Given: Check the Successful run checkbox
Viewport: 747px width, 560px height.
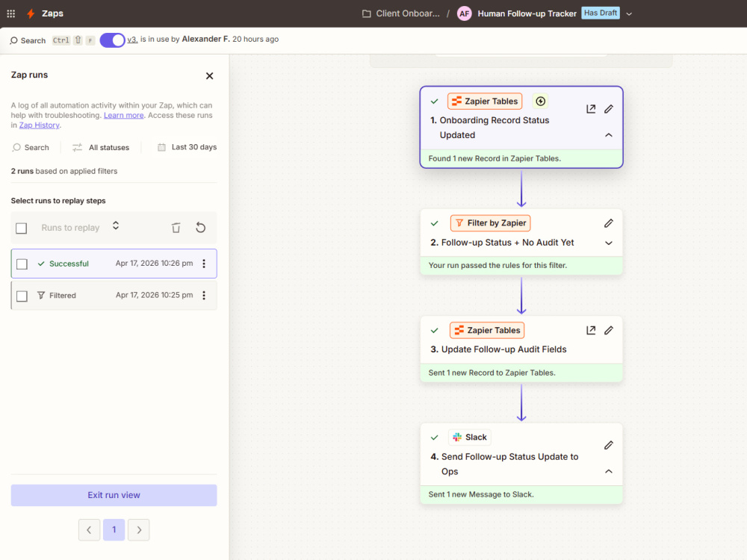Looking at the screenshot, I should (x=22, y=264).
